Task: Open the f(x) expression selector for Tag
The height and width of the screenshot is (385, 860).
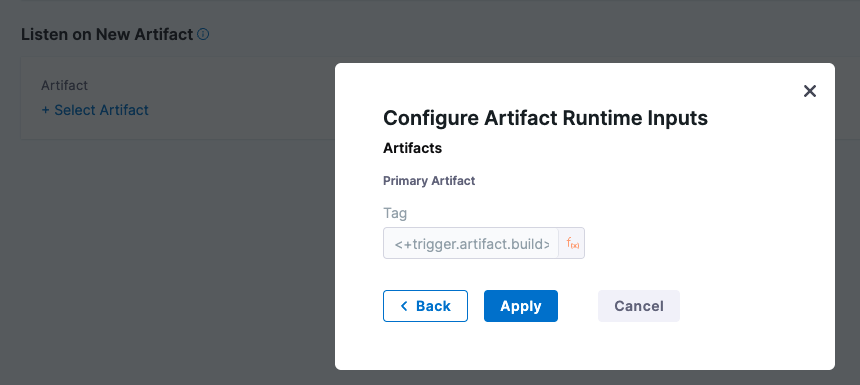Action: pos(572,243)
